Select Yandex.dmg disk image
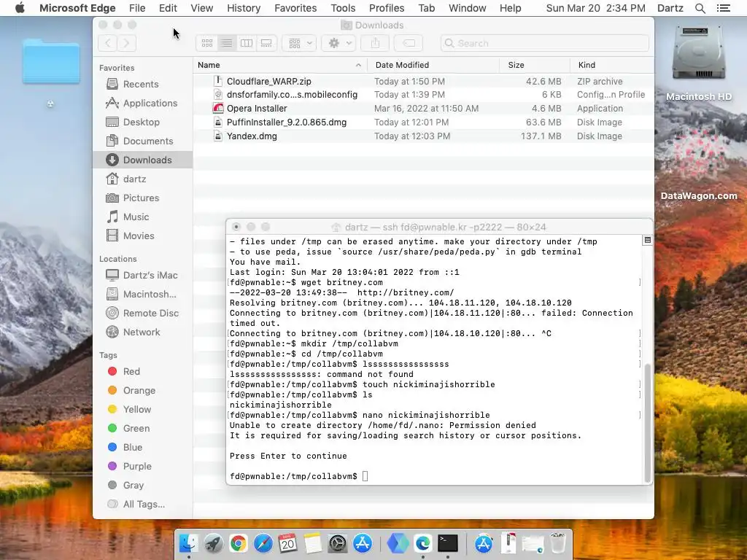The image size is (747, 560). tap(424, 136)
